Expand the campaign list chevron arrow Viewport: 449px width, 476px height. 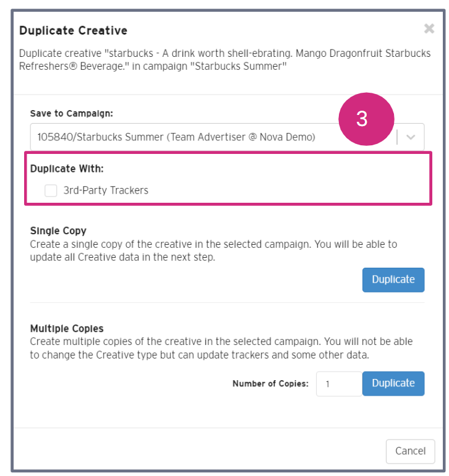[411, 137]
